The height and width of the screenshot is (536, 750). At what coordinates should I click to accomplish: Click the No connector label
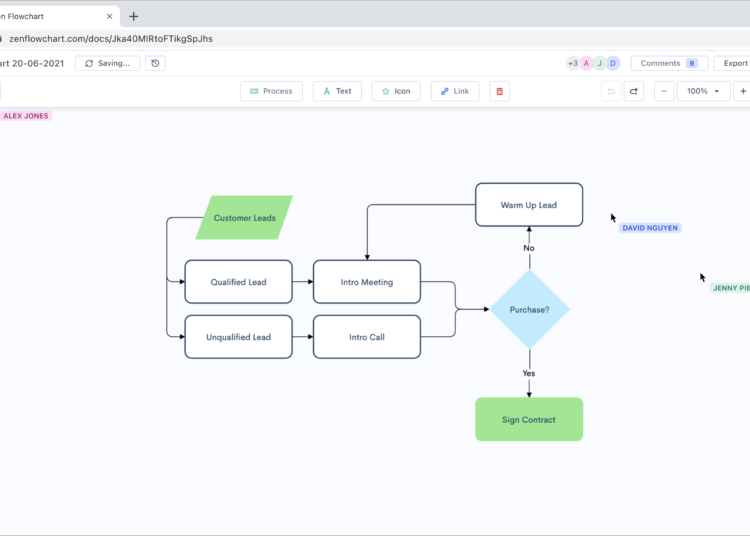click(529, 248)
